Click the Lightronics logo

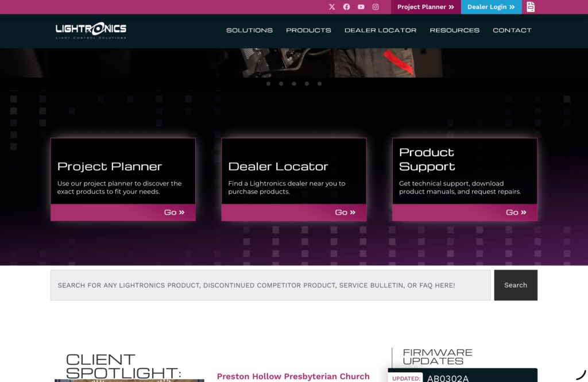click(91, 30)
